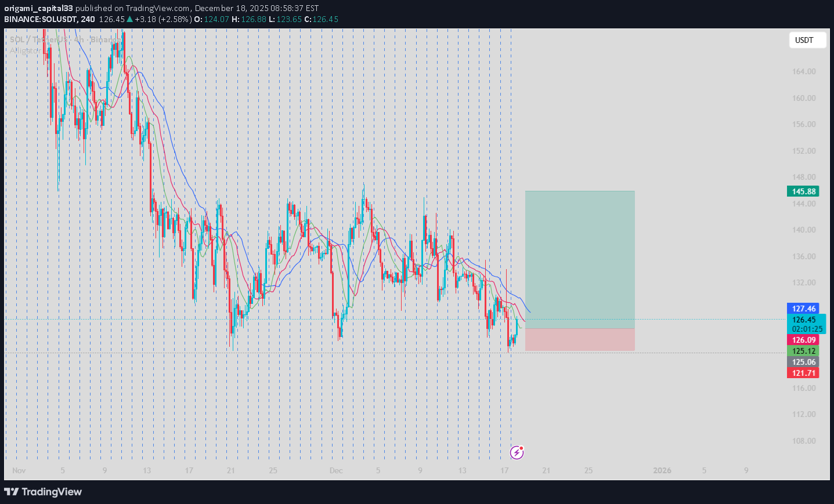The height and width of the screenshot is (504, 834).
Task: Click the green up-triangle price change indicator
Action: coord(130,19)
